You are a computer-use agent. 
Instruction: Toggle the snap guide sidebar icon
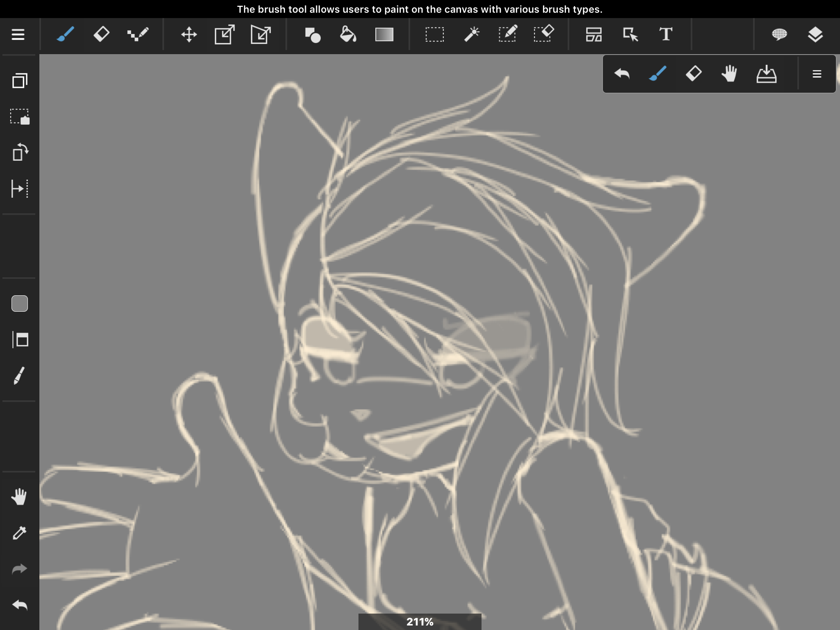pyautogui.click(x=20, y=189)
